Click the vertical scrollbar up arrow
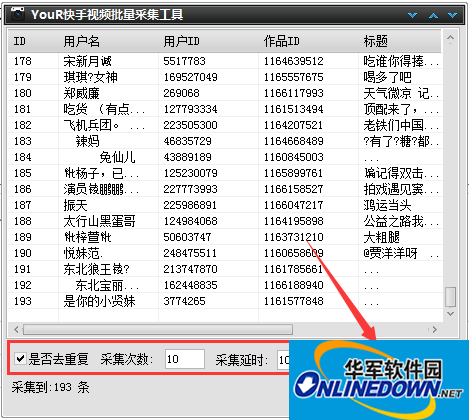The image size is (469, 420). tap(450, 38)
